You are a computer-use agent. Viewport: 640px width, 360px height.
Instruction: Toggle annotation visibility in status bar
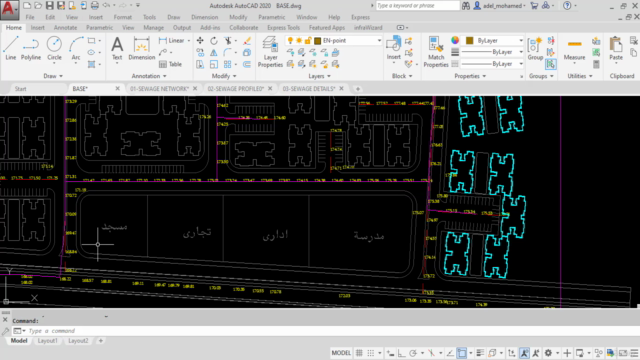pos(524,353)
